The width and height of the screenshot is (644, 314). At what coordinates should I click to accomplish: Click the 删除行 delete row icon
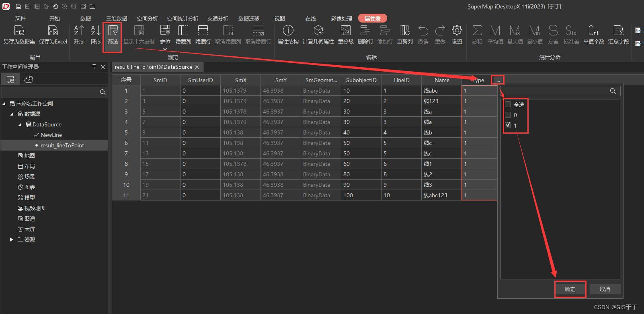tap(365, 31)
